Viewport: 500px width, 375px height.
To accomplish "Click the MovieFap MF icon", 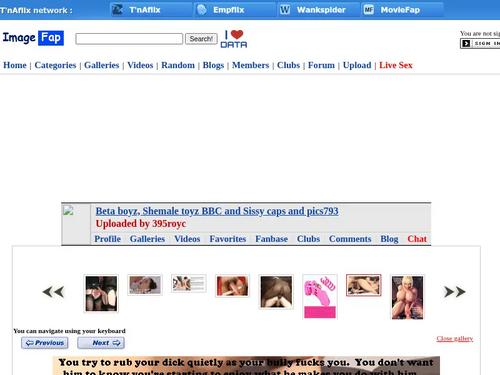I will [x=368, y=9].
